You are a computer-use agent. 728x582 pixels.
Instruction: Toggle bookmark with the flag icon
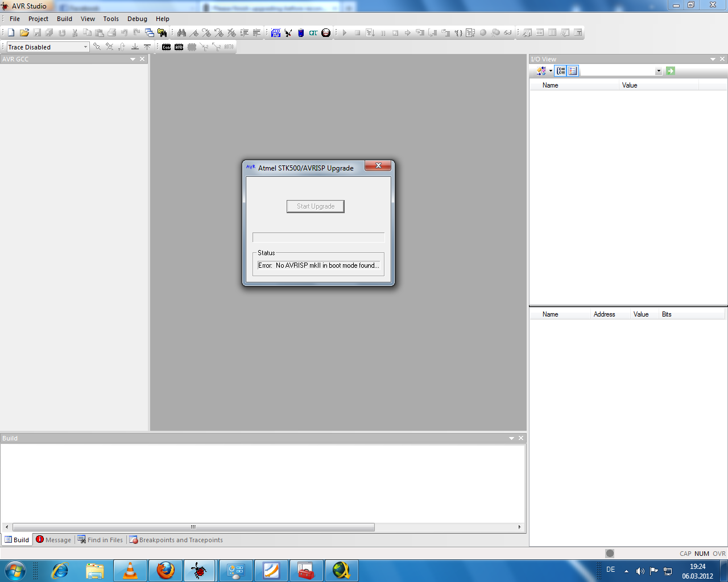pyautogui.click(x=194, y=33)
